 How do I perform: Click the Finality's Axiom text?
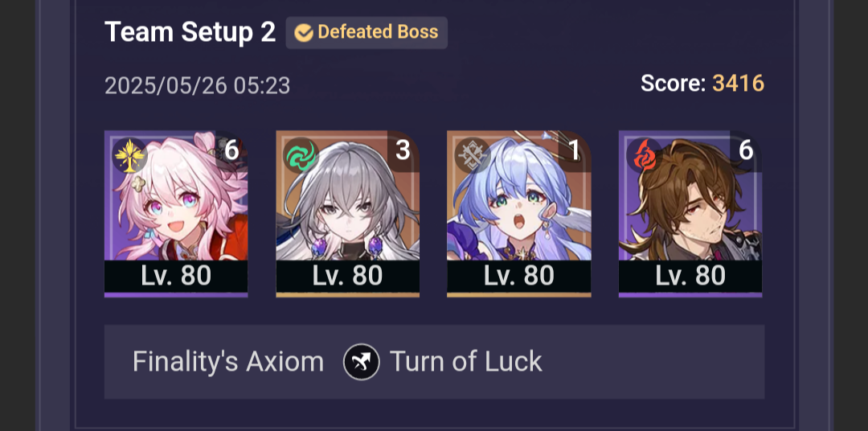[228, 363]
